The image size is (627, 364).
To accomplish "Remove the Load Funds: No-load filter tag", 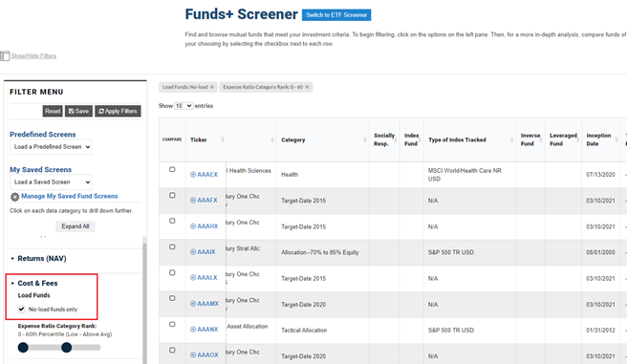I will [x=212, y=87].
